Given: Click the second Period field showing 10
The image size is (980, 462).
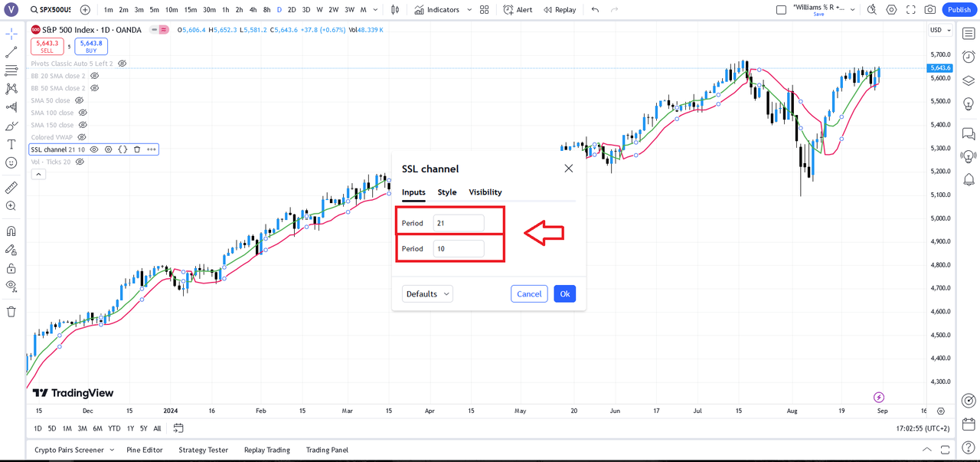Looking at the screenshot, I should tap(459, 248).
